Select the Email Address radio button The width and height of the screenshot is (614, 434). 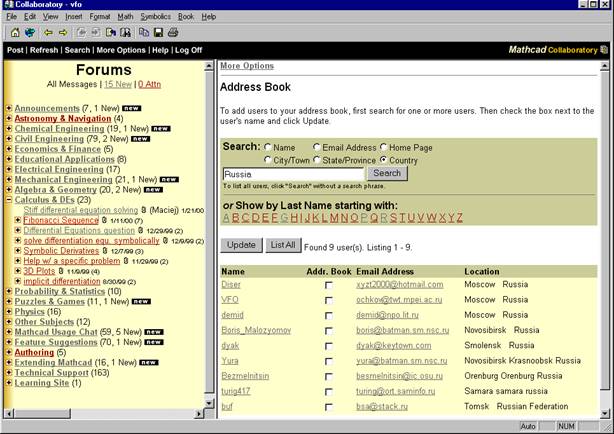pos(316,147)
